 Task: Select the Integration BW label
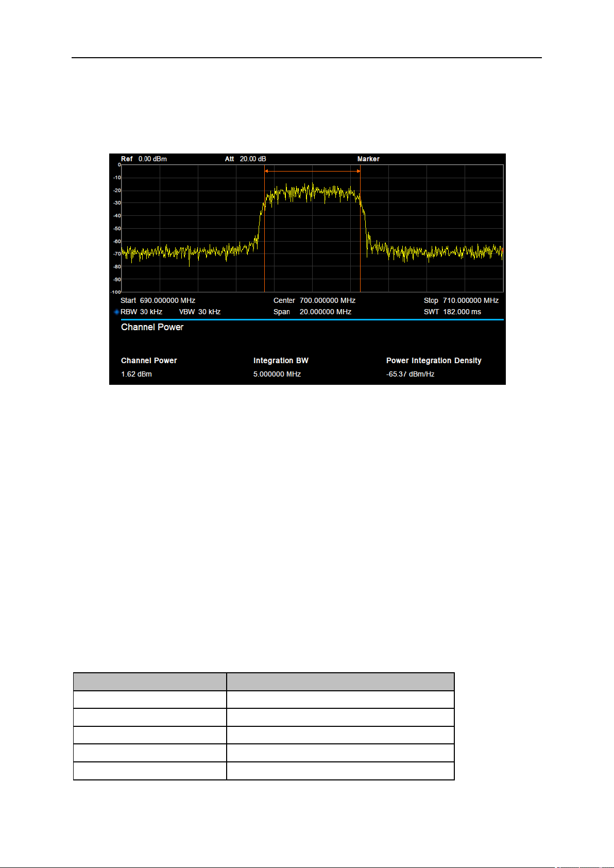click(281, 361)
